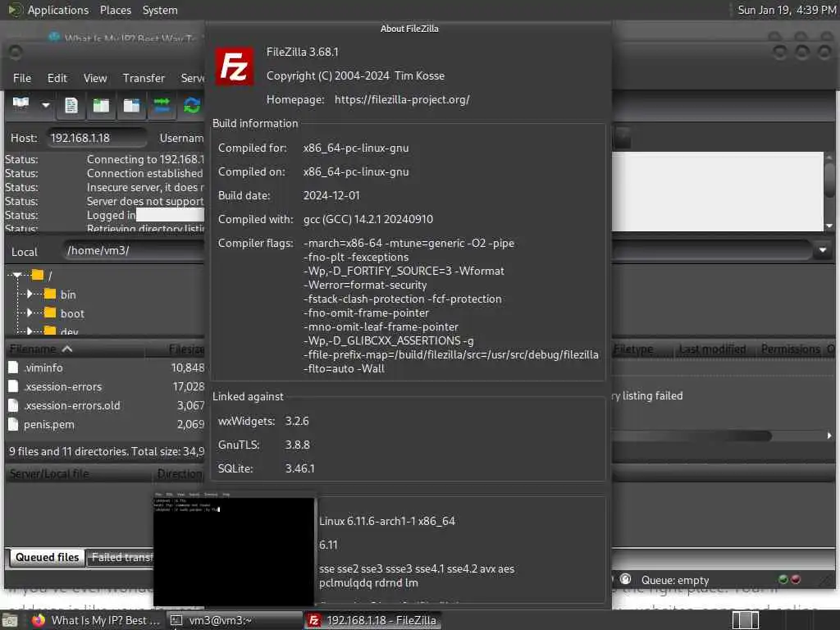Image resolution: width=840 pixels, height=630 pixels.
Task: Click the GnuTLS version 3.8.8
Action: [297, 445]
